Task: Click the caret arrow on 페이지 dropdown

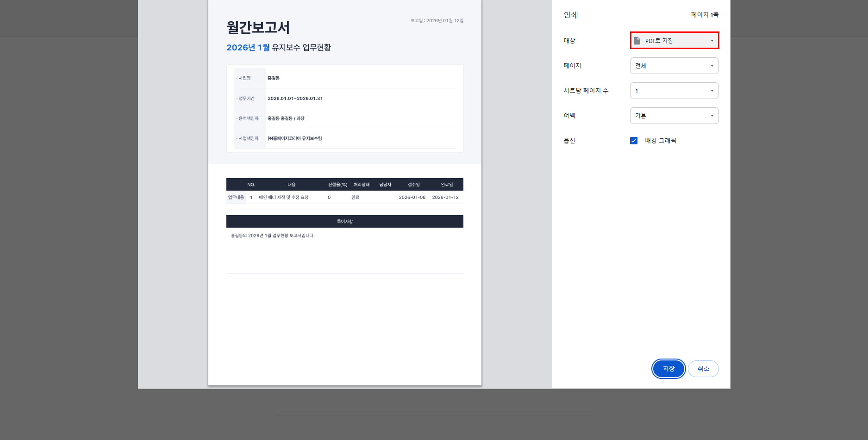Action: (x=712, y=66)
